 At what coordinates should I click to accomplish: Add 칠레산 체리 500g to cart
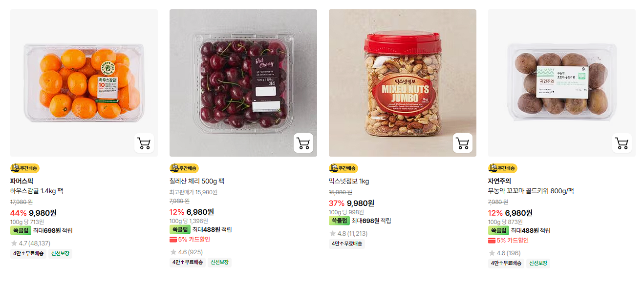[x=303, y=143]
